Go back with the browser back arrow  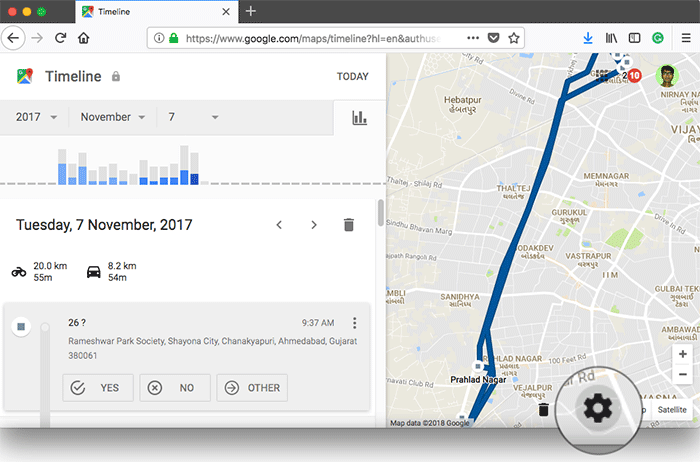(x=13, y=38)
